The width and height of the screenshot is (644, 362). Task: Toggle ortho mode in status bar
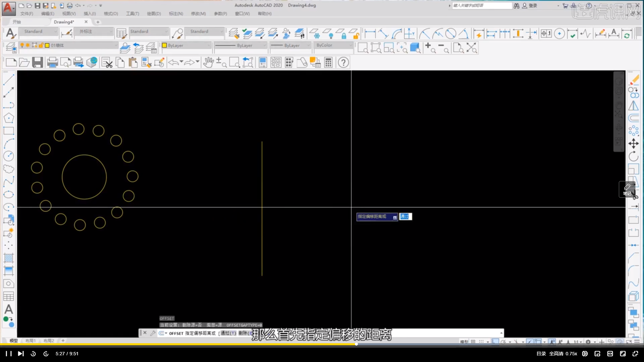[x=495, y=342]
